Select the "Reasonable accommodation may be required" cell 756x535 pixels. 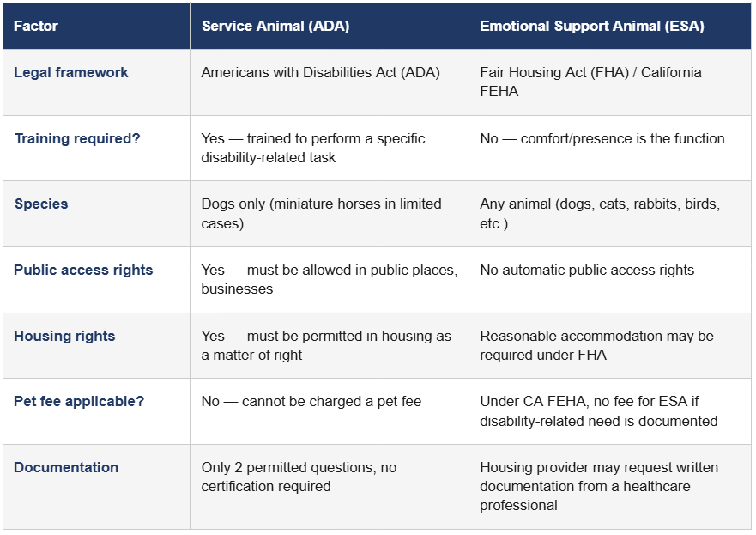pos(596,345)
